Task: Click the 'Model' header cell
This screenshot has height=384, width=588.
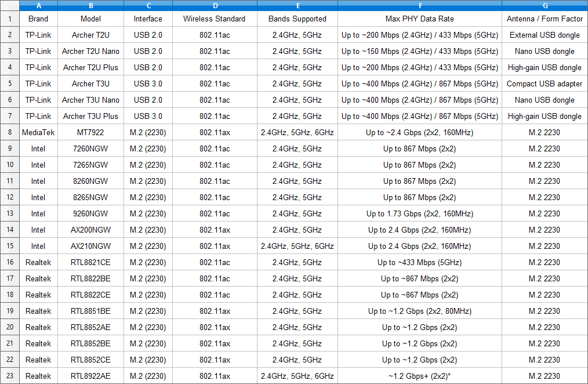Action: (x=90, y=19)
